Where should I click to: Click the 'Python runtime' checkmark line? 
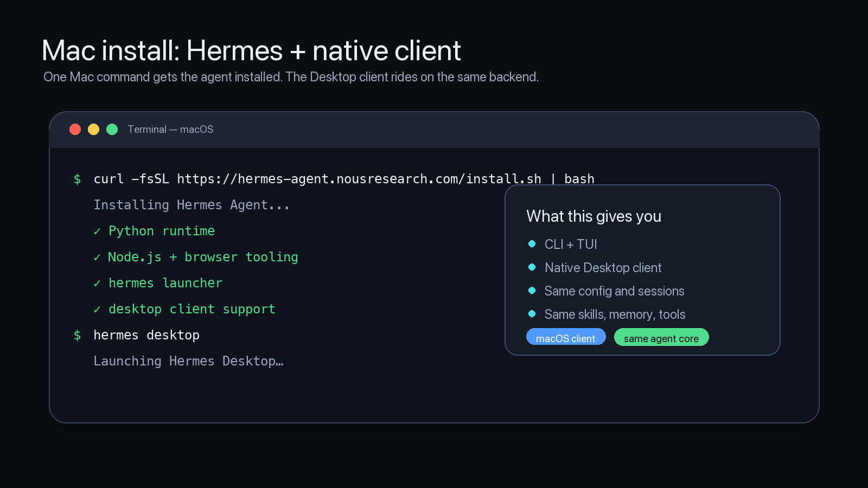(154, 231)
